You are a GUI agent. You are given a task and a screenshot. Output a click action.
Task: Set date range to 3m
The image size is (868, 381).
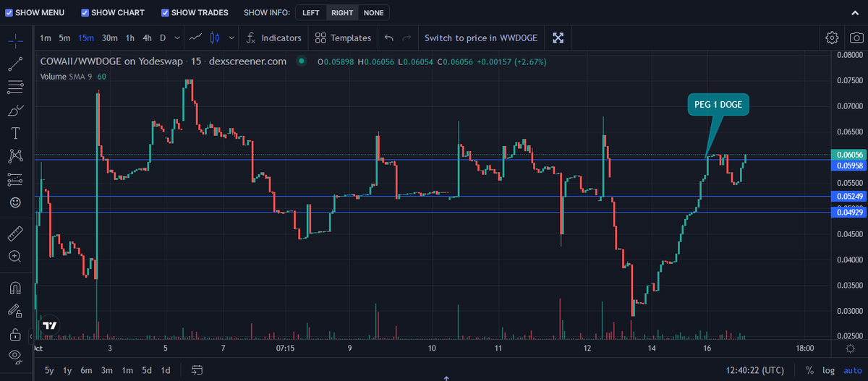[107, 370]
